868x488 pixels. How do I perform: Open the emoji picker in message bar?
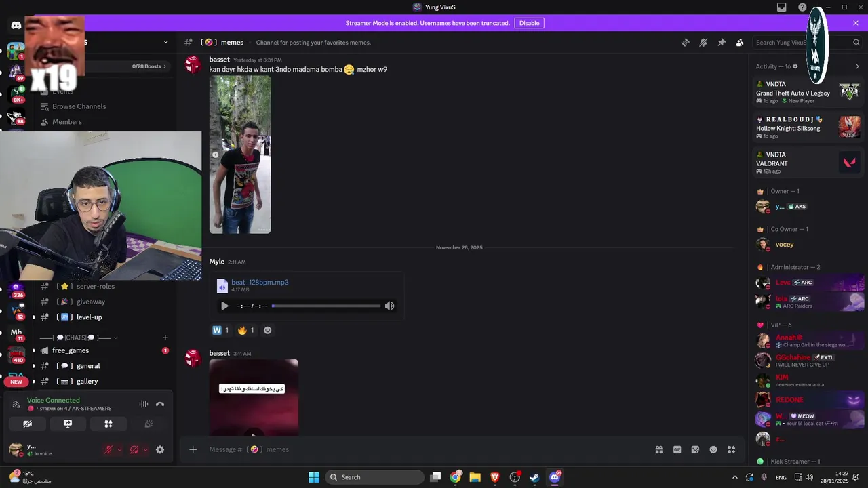coord(713,449)
